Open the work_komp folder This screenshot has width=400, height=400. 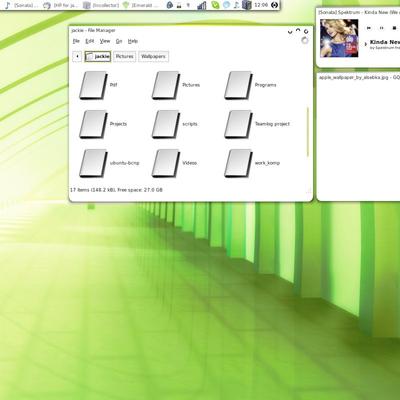[238, 163]
